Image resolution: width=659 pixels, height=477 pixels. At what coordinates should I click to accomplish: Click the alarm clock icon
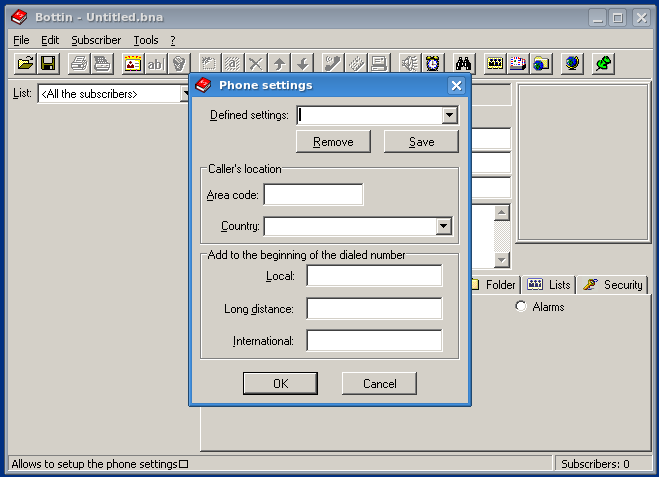(433, 64)
